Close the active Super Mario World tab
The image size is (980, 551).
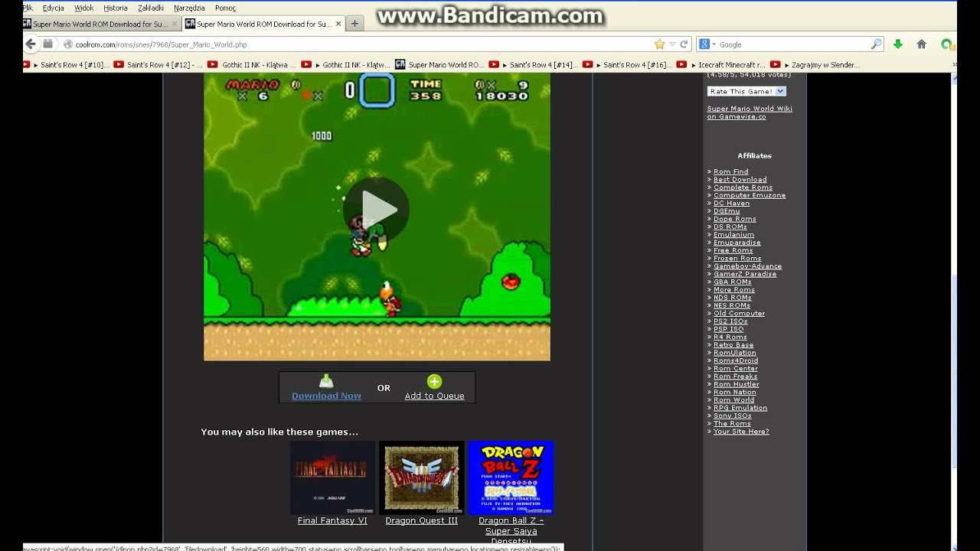[x=338, y=24]
